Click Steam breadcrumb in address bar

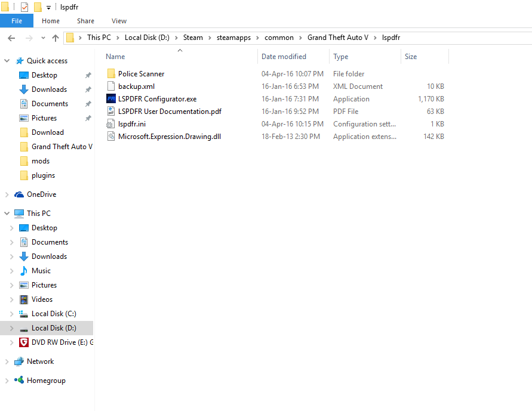coord(193,38)
